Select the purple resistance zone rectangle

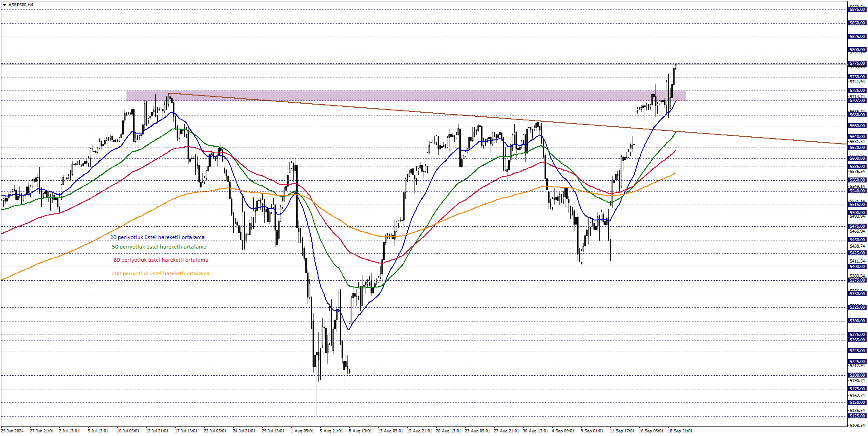(406, 96)
